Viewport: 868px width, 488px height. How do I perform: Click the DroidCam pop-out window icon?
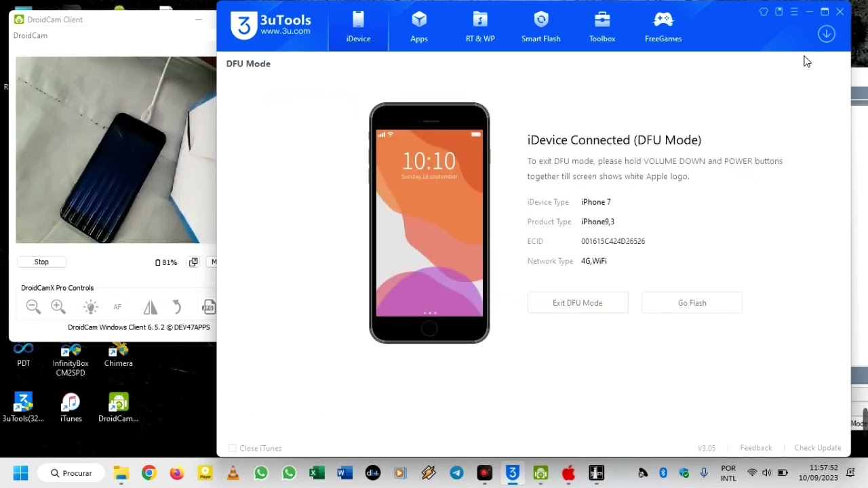[193, 262]
